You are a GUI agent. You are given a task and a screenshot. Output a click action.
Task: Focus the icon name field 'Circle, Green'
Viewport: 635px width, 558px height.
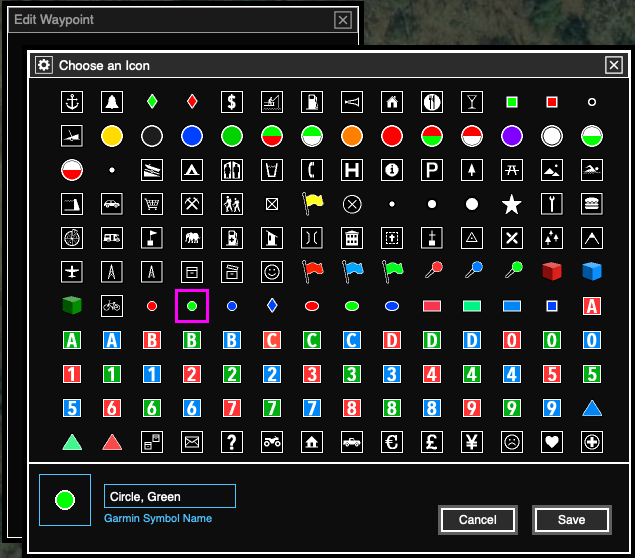tap(170, 496)
